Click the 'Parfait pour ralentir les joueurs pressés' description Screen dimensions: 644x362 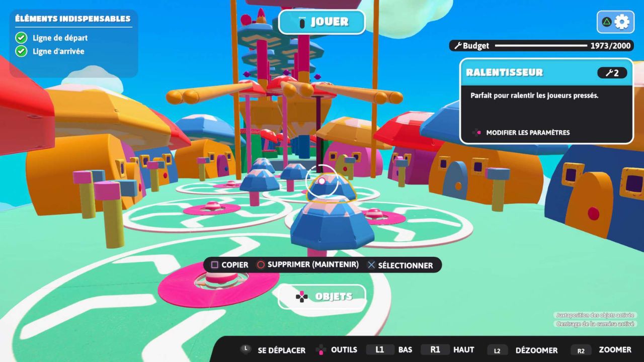coord(534,95)
